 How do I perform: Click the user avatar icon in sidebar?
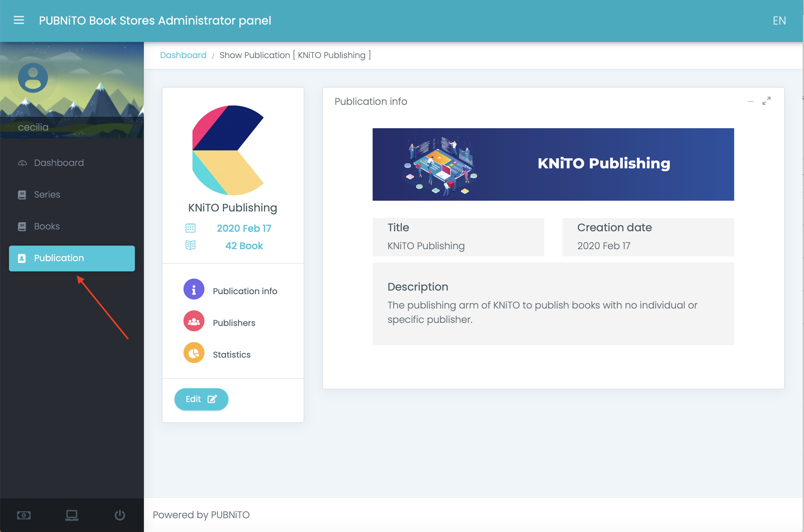point(33,78)
